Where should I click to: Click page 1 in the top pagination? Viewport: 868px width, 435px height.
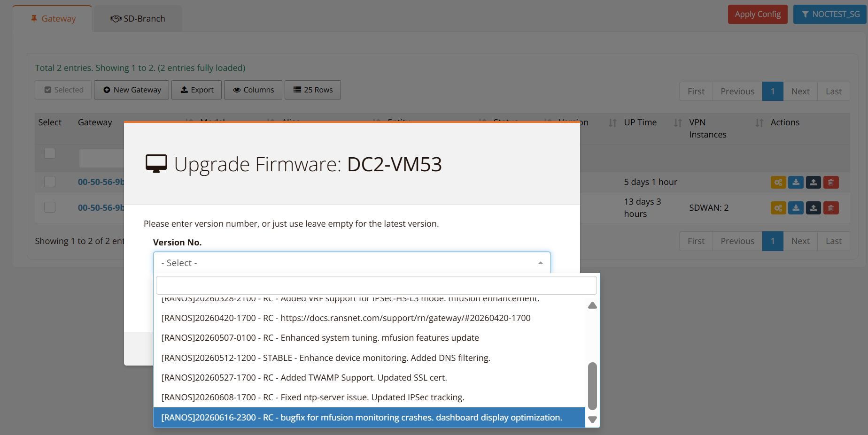point(773,92)
